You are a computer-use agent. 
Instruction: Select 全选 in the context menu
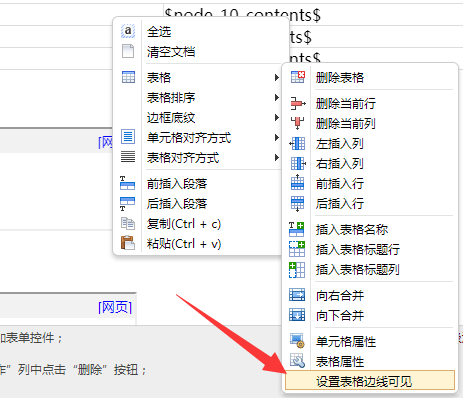pos(159,32)
